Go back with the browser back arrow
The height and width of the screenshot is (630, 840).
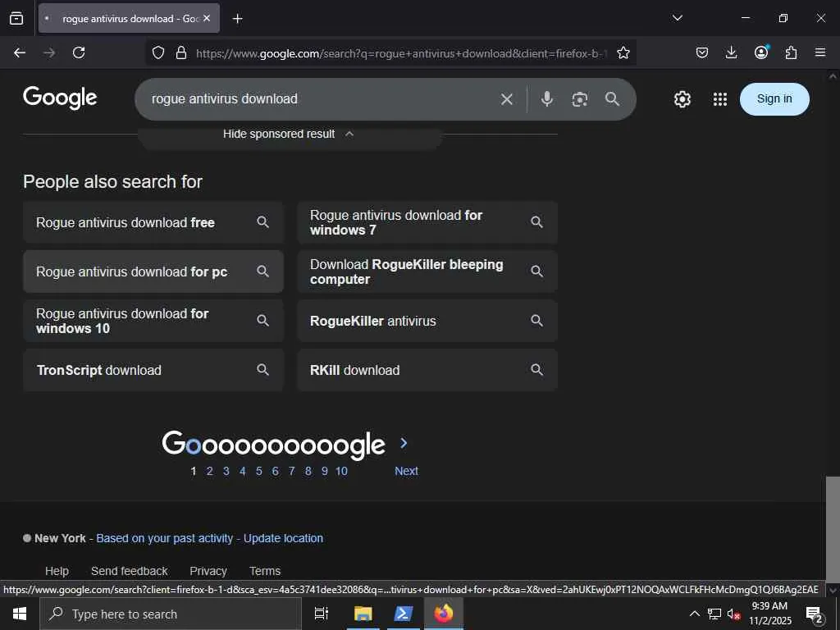(x=20, y=52)
